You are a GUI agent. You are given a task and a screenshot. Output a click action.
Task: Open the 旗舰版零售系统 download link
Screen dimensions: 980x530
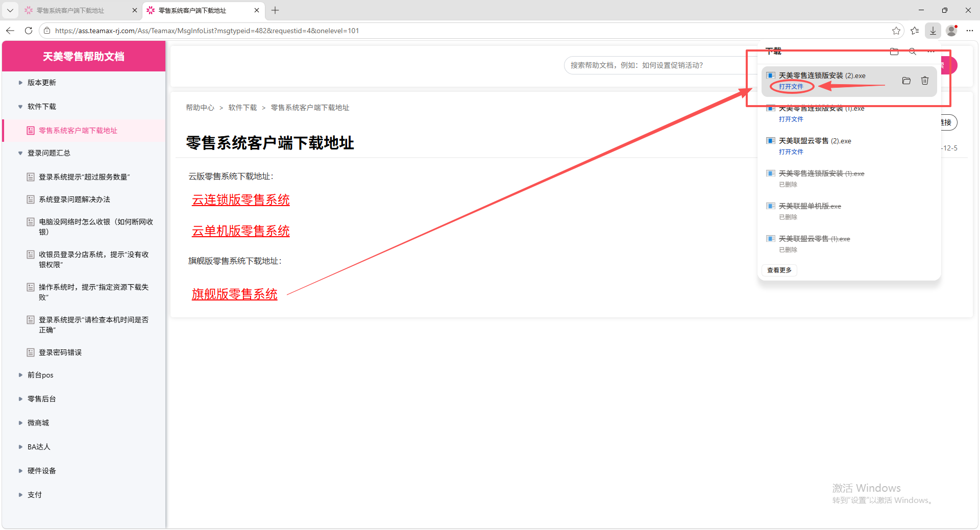tap(234, 294)
